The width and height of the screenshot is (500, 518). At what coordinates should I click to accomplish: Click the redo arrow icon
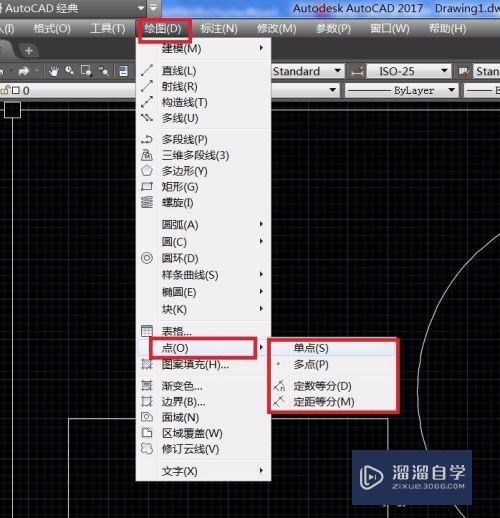click(24, 71)
